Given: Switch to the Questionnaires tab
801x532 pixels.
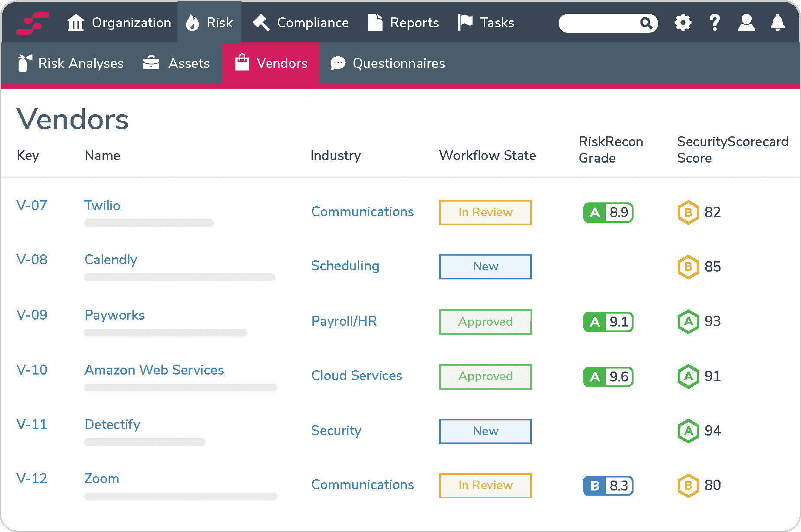Looking at the screenshot, I should click(388, 63).
